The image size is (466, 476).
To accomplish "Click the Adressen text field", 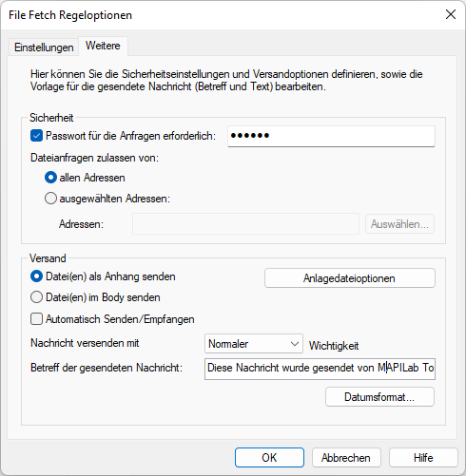I will click(x=245, y=224).
